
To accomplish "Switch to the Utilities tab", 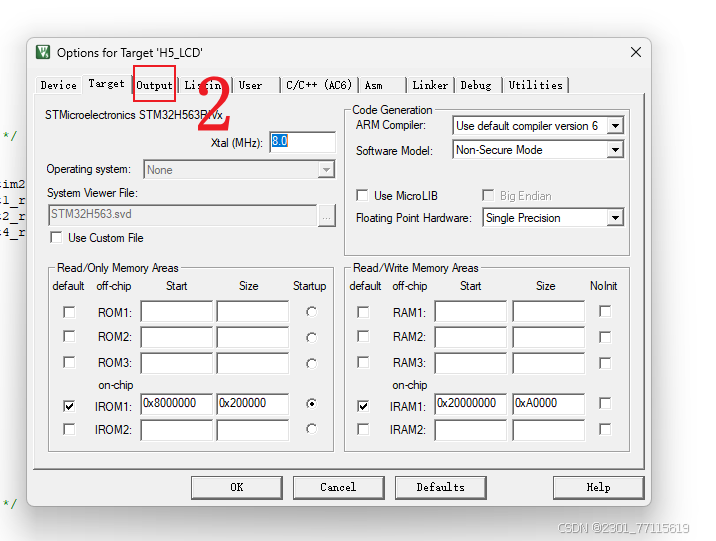I will tap(535, 85).
